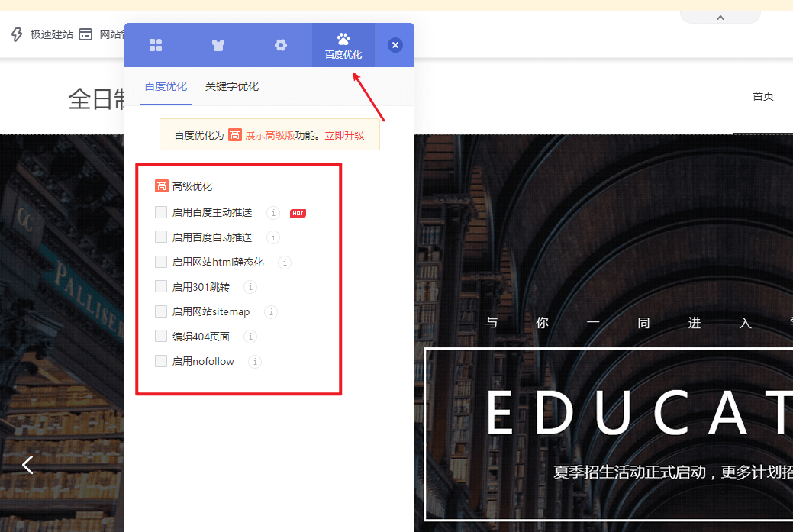Viewport: 793px width, 532px height.
Task: Collapse the top bar with chevron arrow
Action: tap(720, 17)
